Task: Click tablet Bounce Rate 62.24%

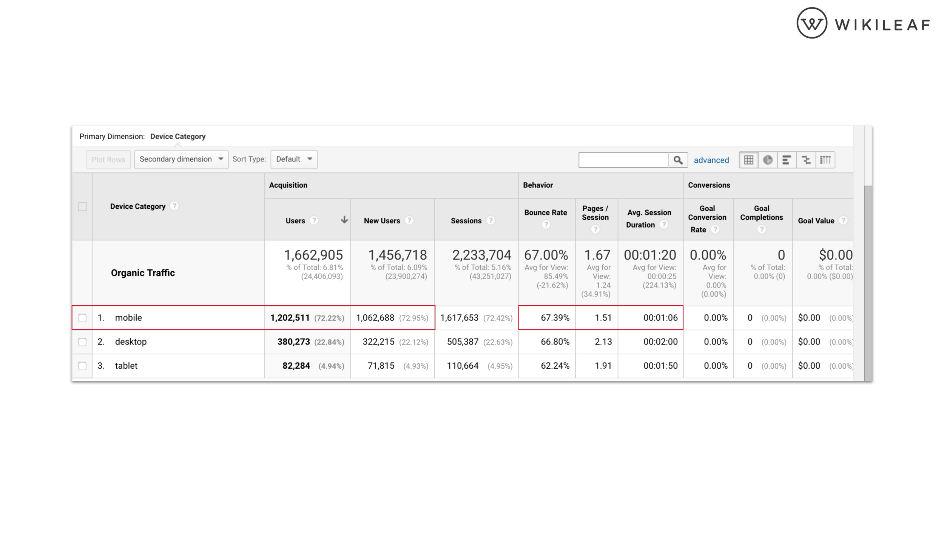Action: tap(555, 366)
